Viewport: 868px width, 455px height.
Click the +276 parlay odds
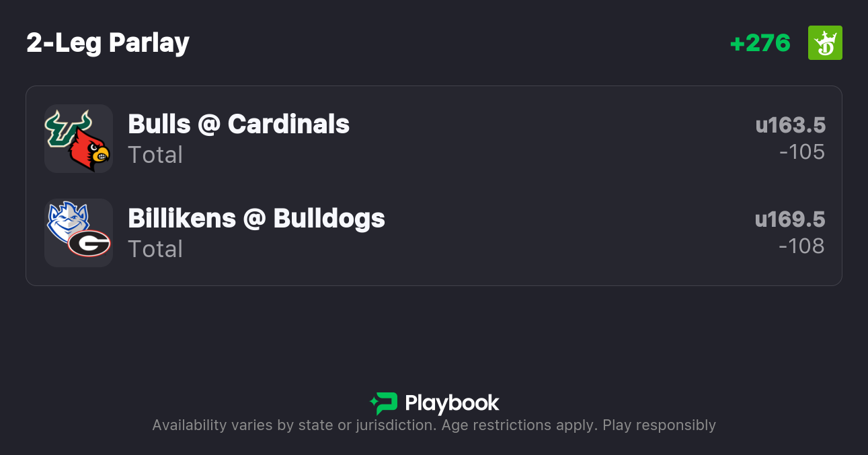pyautogui.click(x=760, y=43)
